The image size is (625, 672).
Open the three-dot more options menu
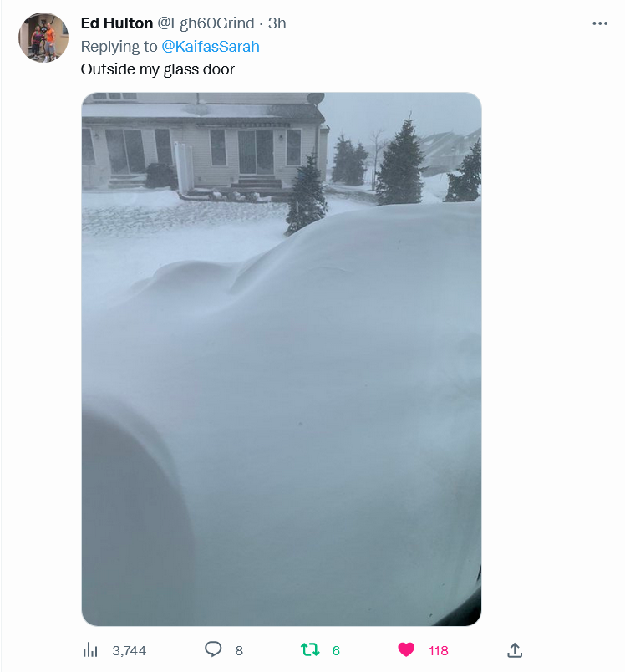[x=600, y=23]
